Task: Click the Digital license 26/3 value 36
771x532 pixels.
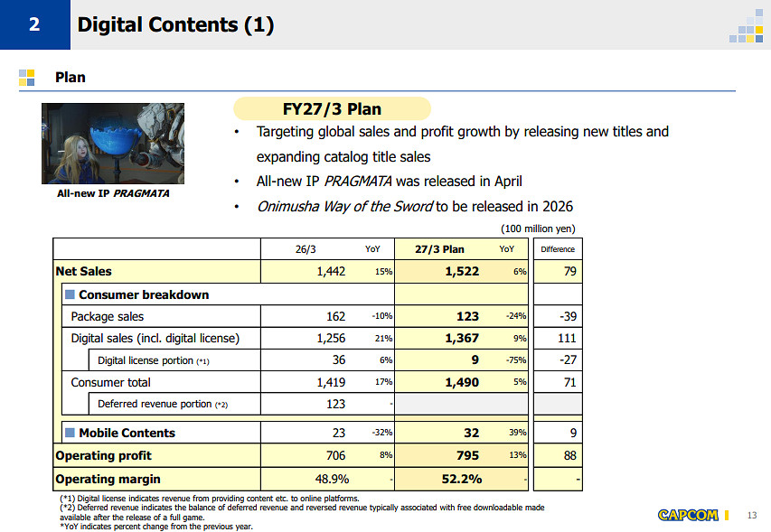Action: point(339,359)
